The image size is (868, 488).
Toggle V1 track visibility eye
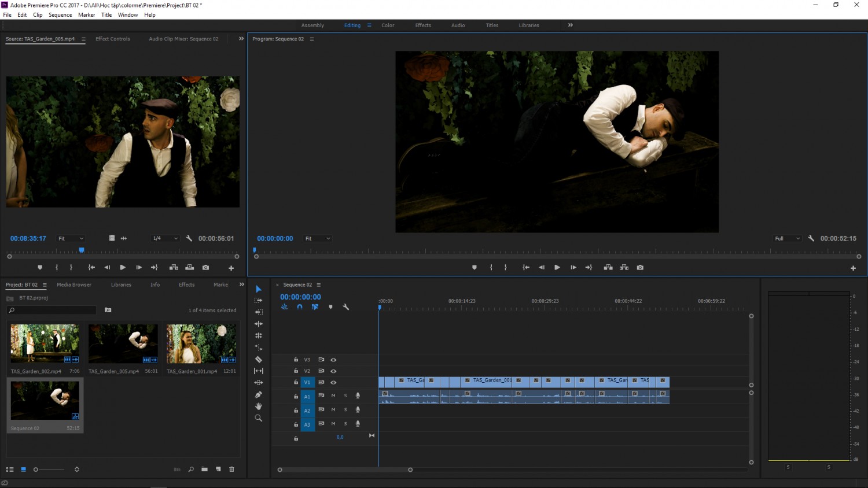point(333,382)
